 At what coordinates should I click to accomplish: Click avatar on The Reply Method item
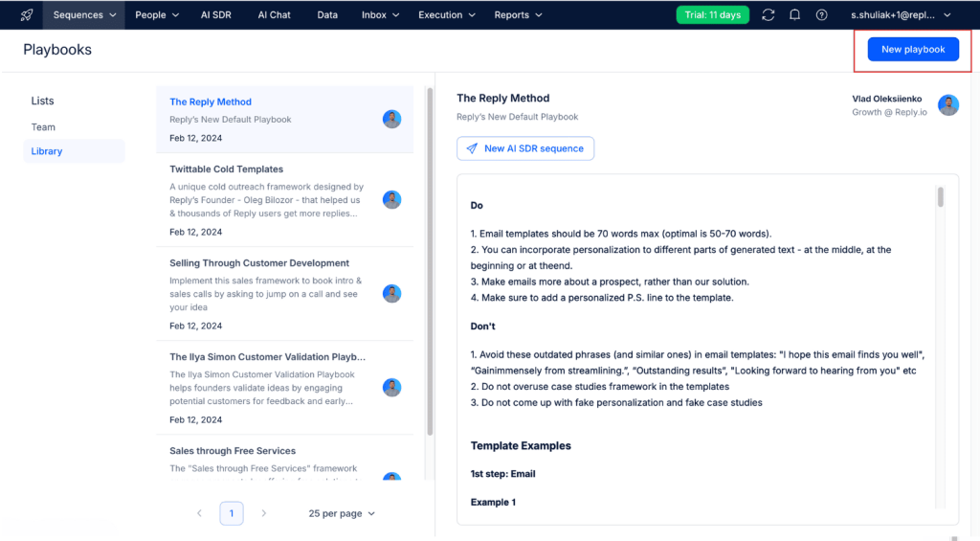[391, 119]
